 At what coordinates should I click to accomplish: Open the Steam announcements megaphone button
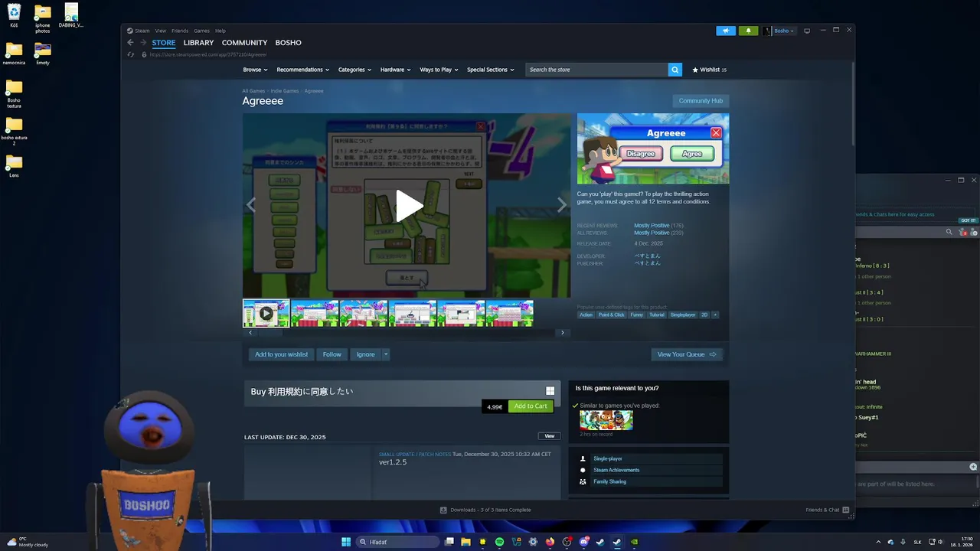pos(726,31)
